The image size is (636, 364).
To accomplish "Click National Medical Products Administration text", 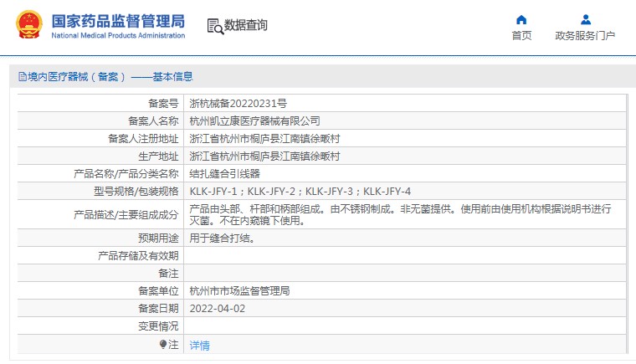I will click(118, 36).
